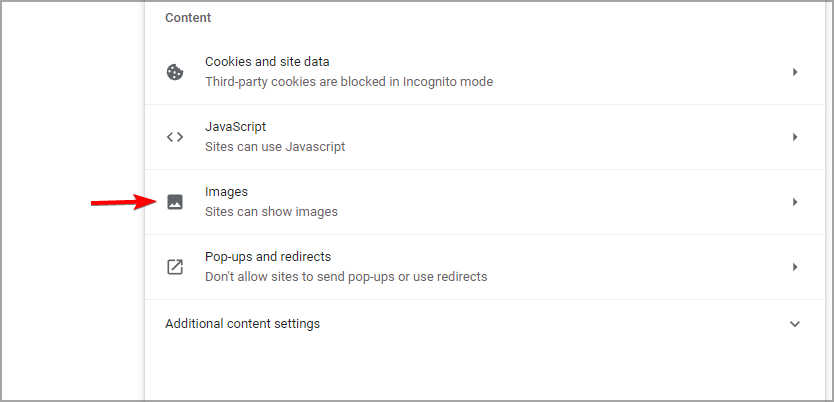Open the Pop-ups and redirects title
The height and width of the screenshot is (402, 834).
[x=268, y=257]
